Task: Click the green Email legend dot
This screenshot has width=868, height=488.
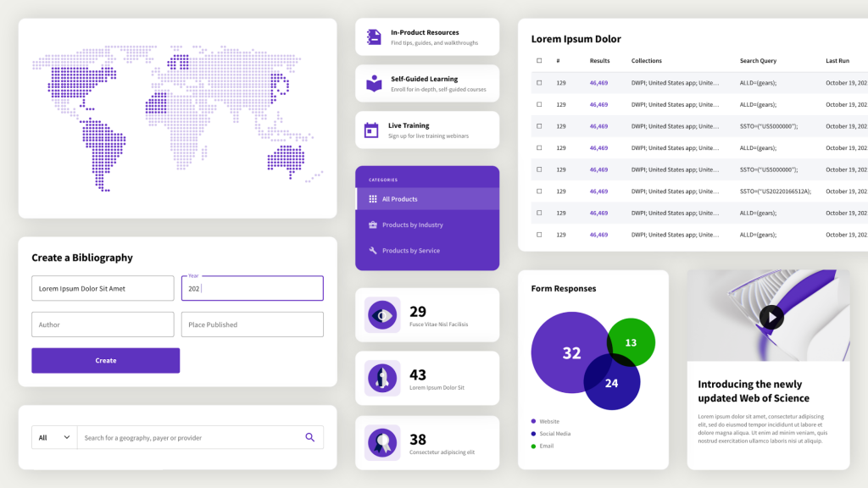Action: [x=533, y=446]
